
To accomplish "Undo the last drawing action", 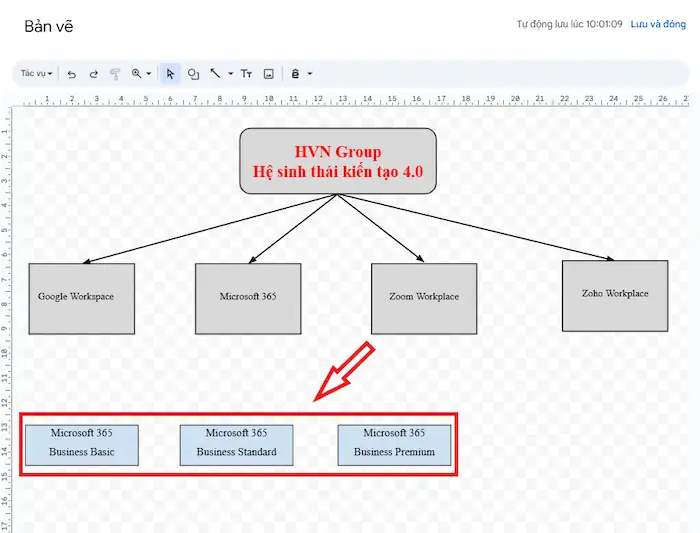I will pyautogui.click(x=71, y=74).
